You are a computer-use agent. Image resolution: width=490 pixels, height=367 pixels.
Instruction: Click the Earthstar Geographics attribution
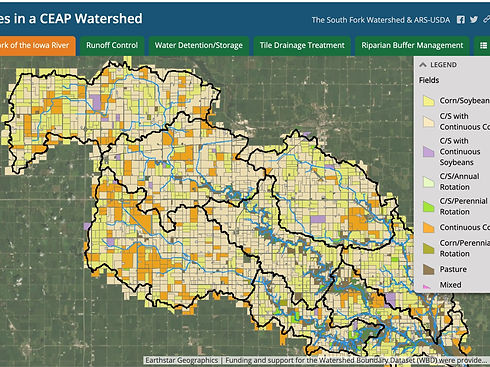(x=181, y=360)
